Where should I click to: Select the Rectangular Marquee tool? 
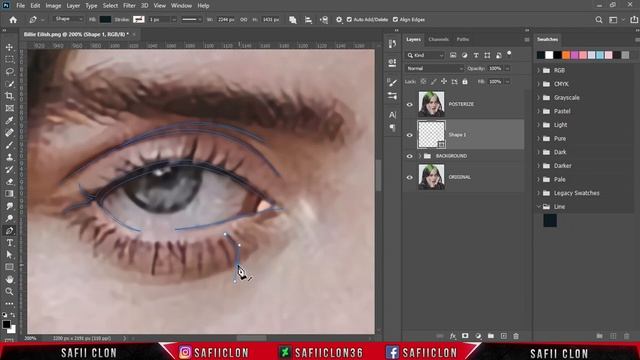tap(9, 60)
